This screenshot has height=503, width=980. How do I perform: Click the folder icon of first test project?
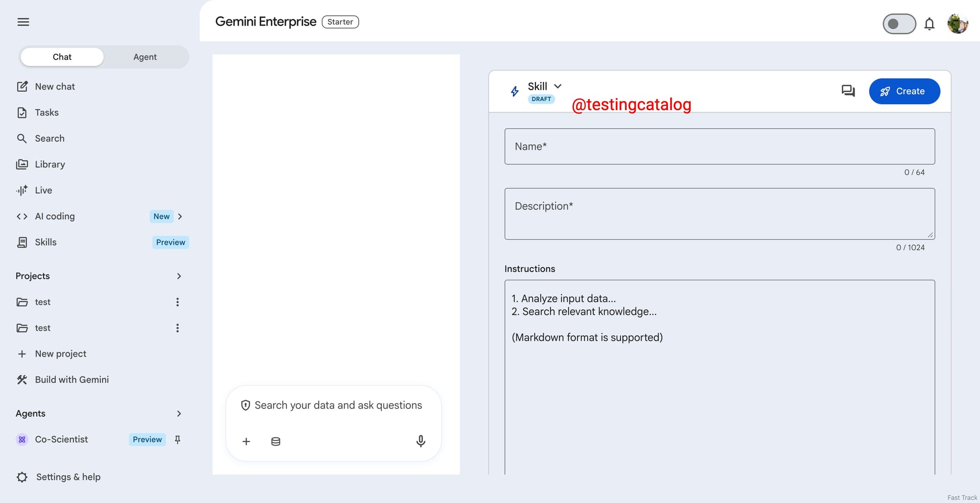(x=22, y=302)
